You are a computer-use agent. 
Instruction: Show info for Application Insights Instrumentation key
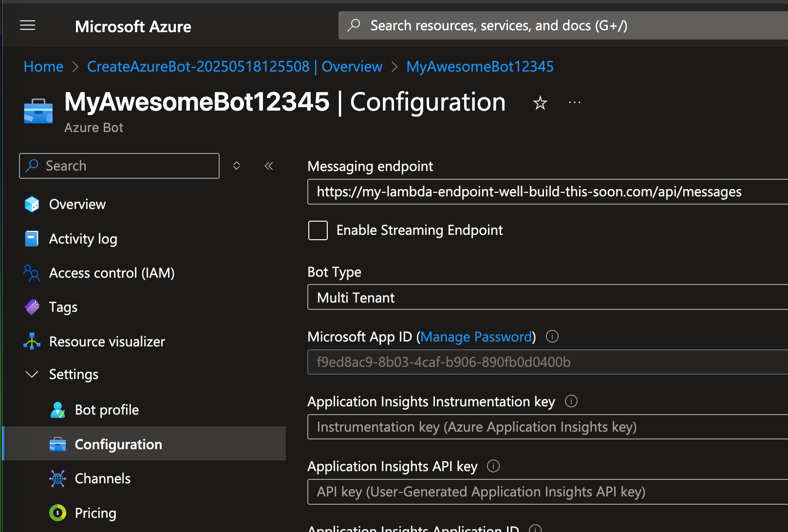[x=571, y=401]
